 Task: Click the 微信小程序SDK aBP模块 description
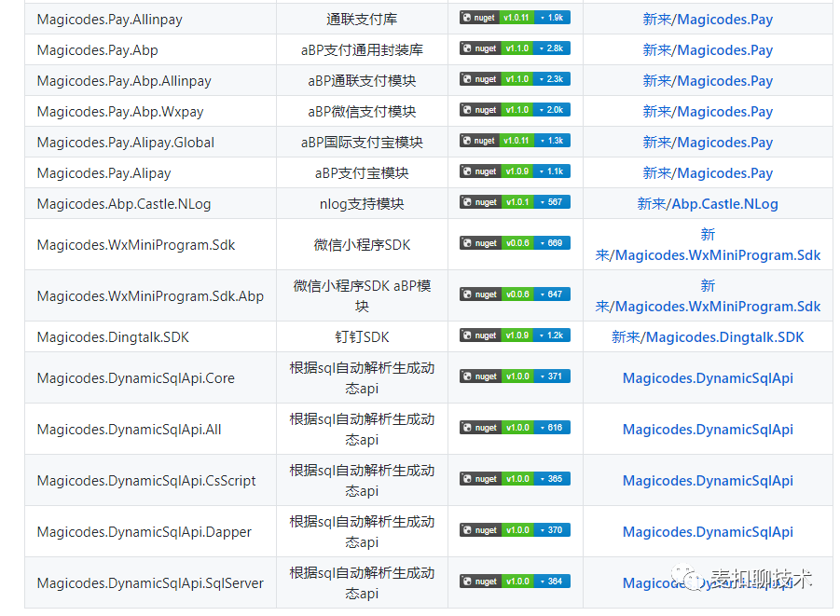pyautogui.click(x=362, y=296)
